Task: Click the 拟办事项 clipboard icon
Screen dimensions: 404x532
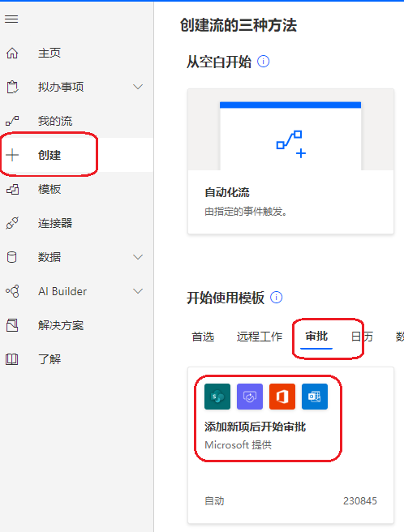Action: pyautogui.click(x=12, y=87)
